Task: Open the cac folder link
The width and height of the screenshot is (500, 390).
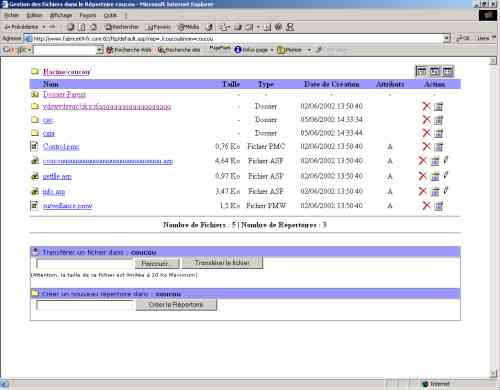Action: pyautogui.click(x=48, y=120)
